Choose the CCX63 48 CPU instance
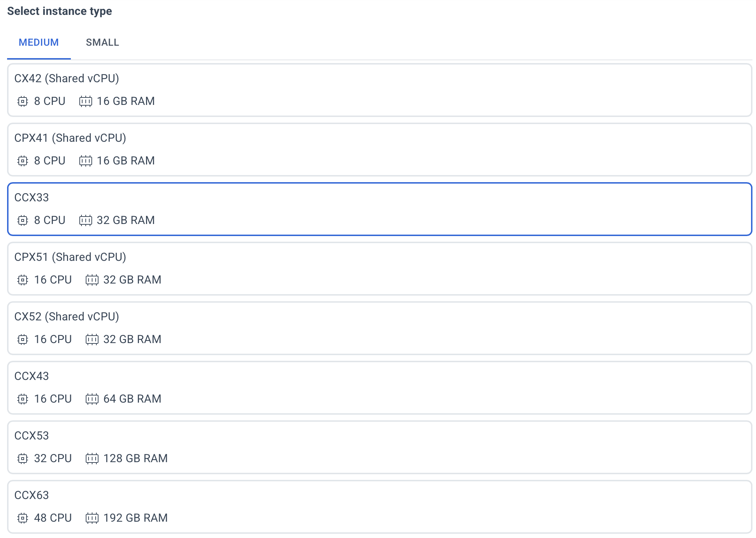This screenshot has height=538, width=756. click(x=379, y=507)
